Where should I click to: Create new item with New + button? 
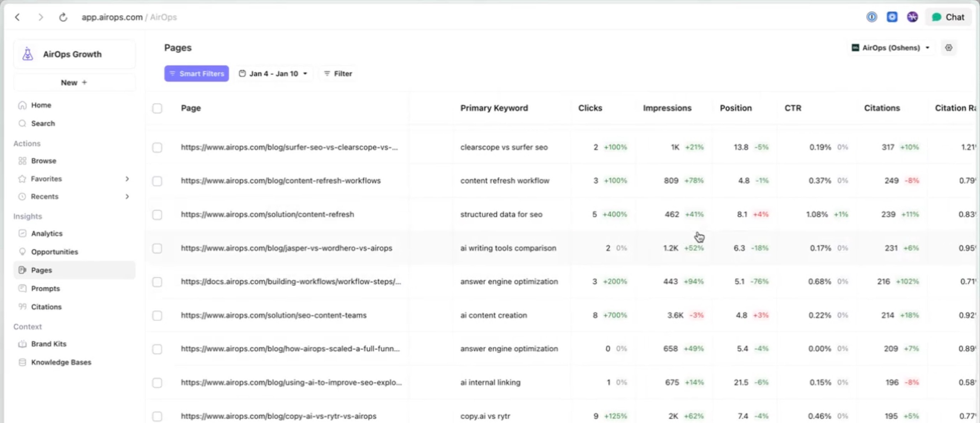point(74,83)
